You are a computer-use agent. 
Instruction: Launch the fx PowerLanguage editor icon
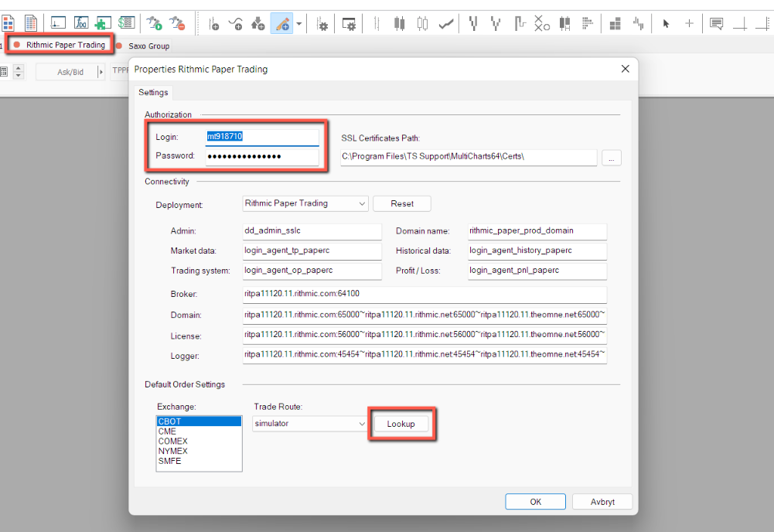pyautogui.click(x=81, y=23)
